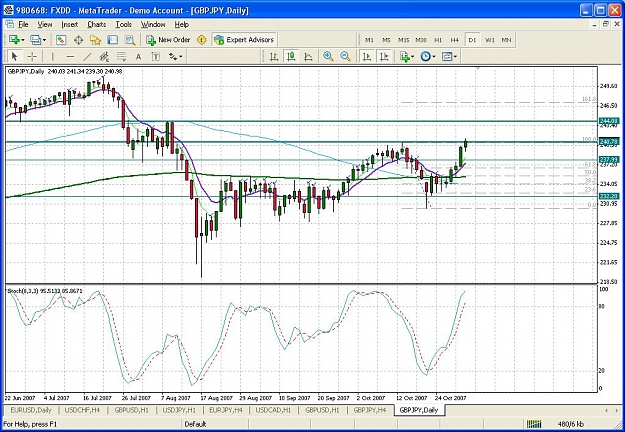The height and width of the screenshot is (432, 625).
Task: Switch to the EURJPY,H4 chart tab
Action: click(226, 410)
